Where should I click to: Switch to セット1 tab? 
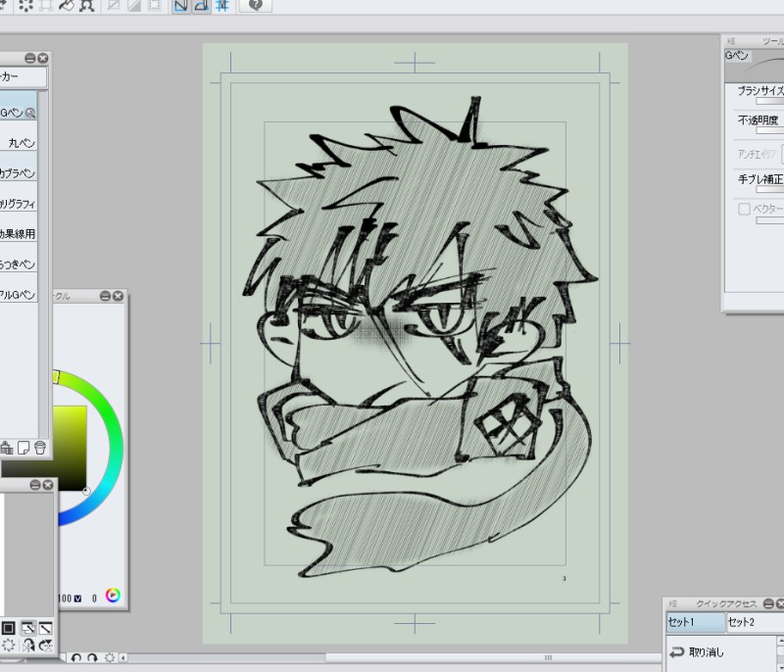click(x=696, y=623)
